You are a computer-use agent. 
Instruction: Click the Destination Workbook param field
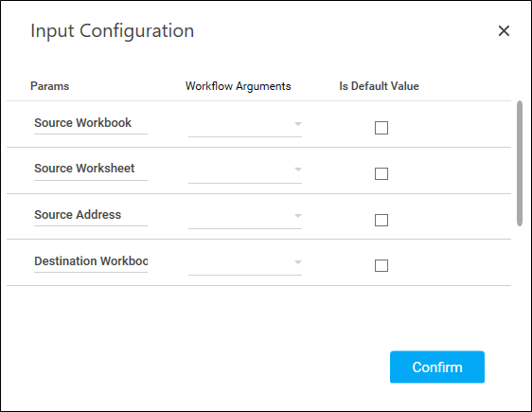pyautogui.click(x=91, y=261)
